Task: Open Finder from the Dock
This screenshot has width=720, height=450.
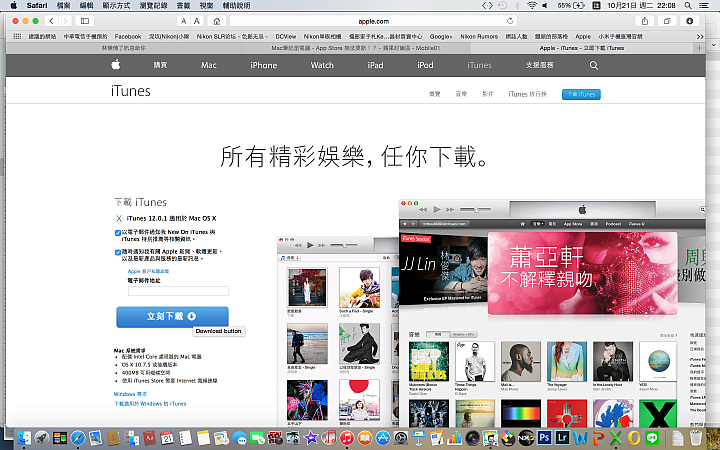Action: pyautogui.click(x=23, y=438)
